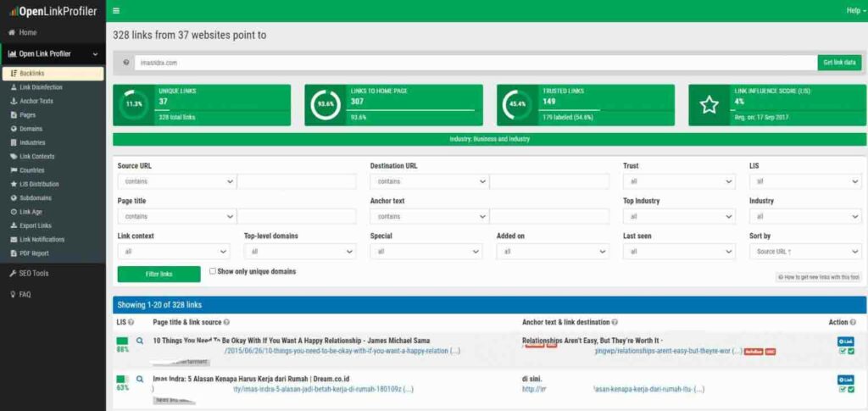Click the Relationships Aren't Easy anchor text
This screenshot has height=411, width=868.
pyautogui.click(x=593, y=341)
